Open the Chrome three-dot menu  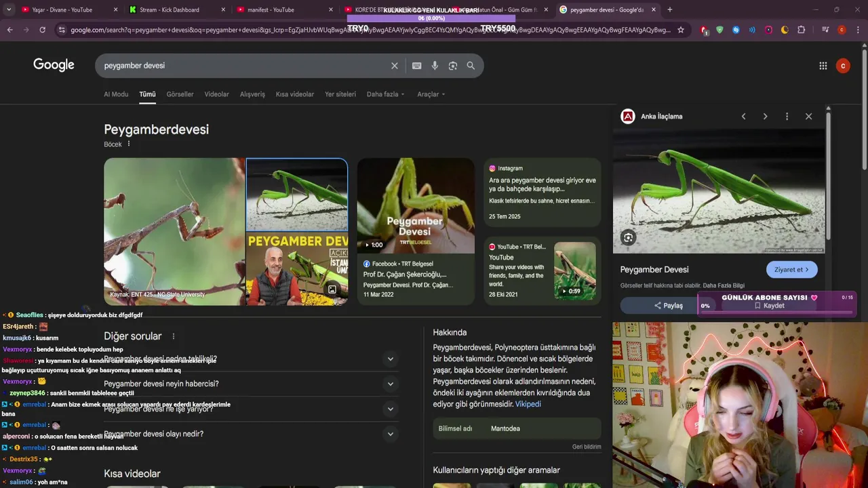[858, 30]
